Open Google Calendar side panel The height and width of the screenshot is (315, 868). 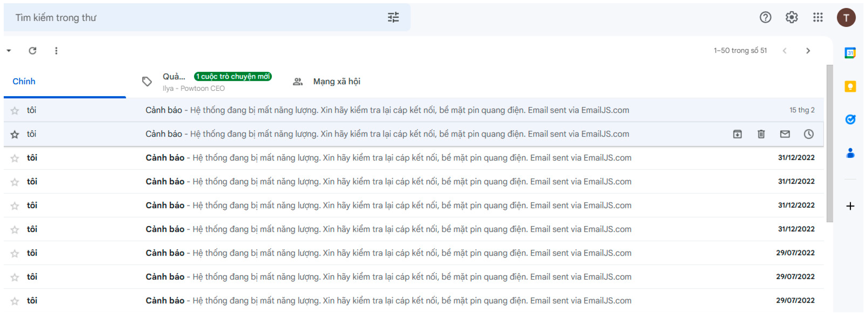[850, 53]
